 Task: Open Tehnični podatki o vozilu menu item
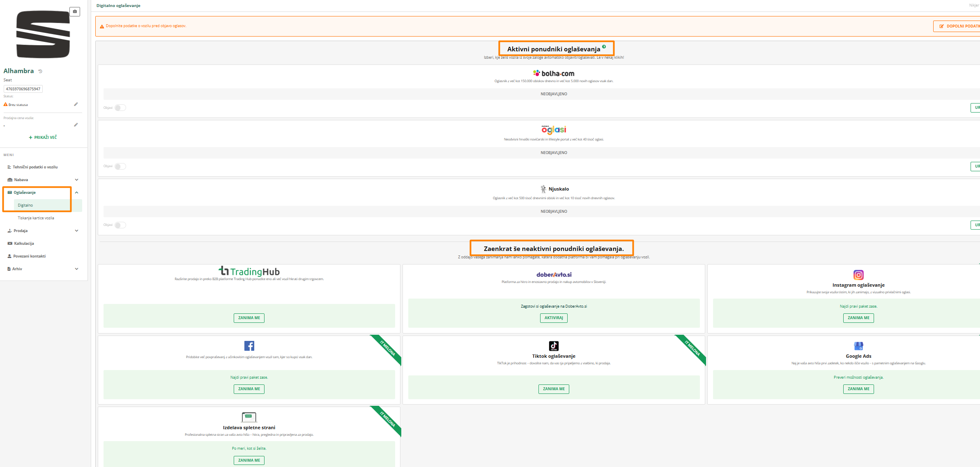(x=35, y=167)
